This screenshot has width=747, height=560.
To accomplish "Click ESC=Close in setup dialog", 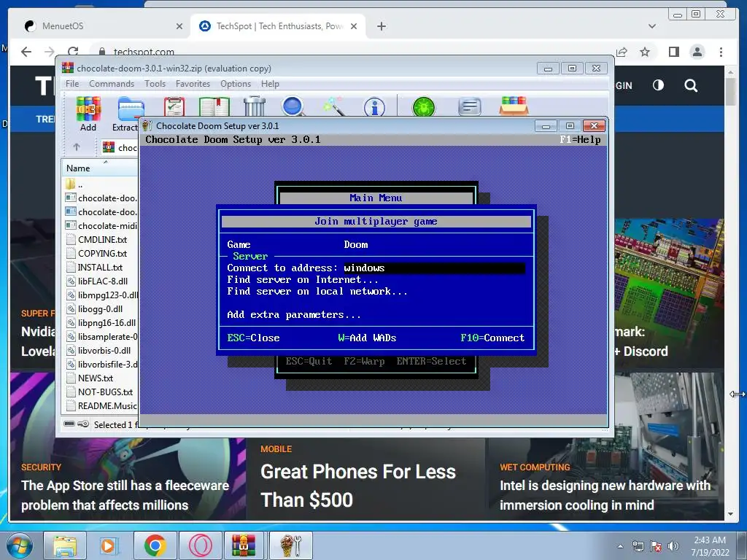I will pos(253,338).
